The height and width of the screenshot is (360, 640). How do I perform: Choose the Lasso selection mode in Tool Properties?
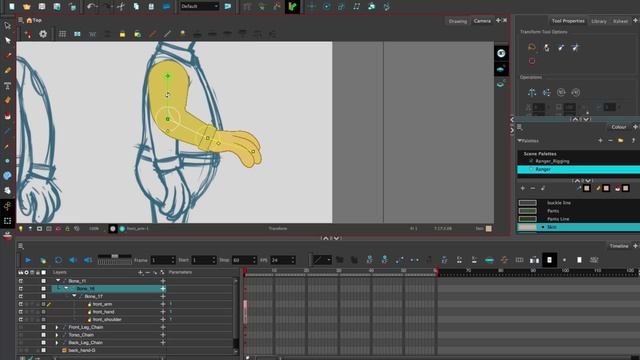tap(531, 47)
